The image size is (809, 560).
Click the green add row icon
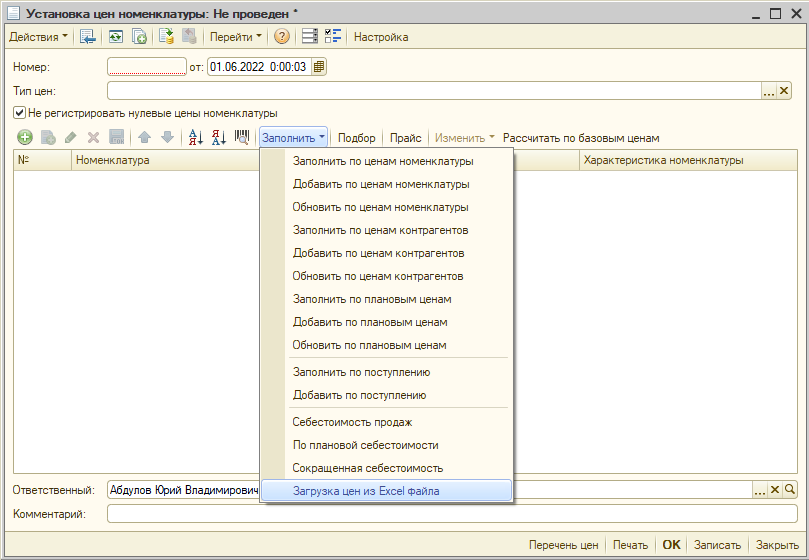pos(25,137)
